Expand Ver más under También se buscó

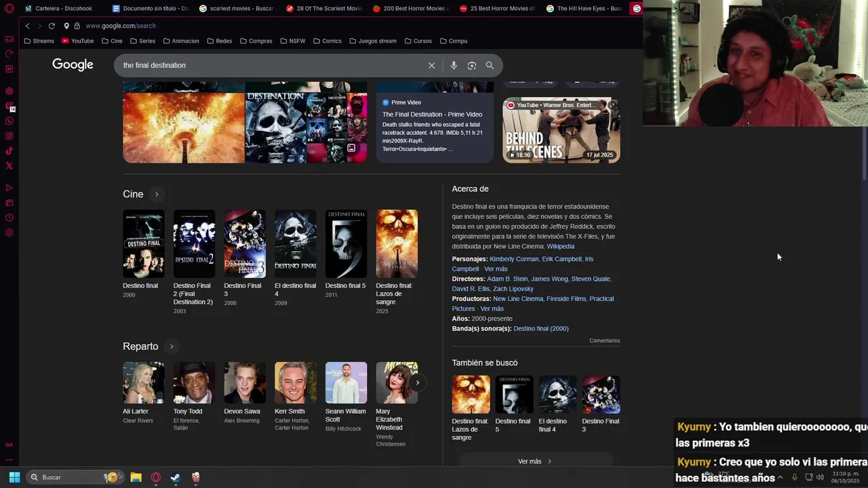[x=536, y=462]
